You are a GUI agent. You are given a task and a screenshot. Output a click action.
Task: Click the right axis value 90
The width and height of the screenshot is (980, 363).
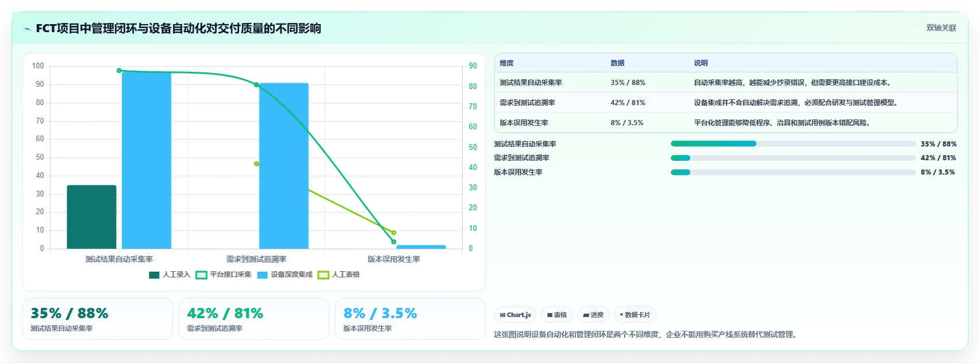[x=472, y=66]
